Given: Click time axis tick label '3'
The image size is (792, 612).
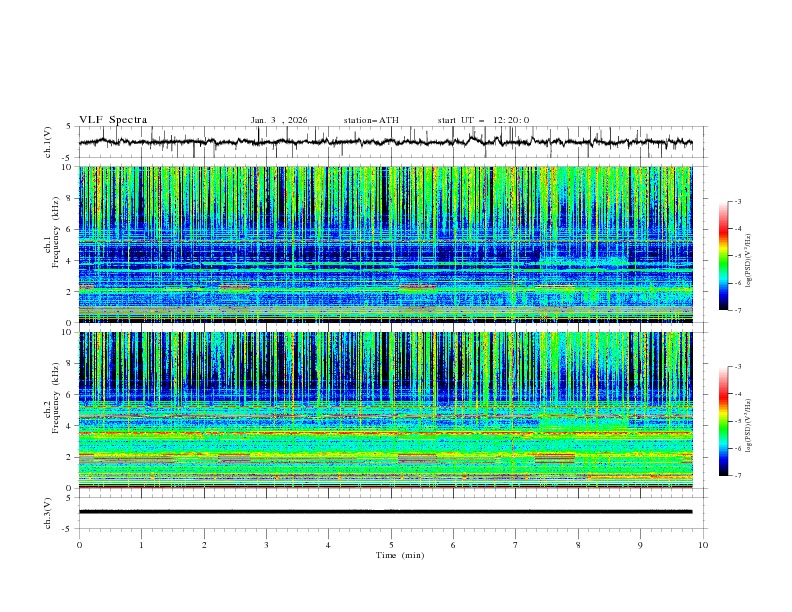Looking at the screenshot, I should [x=266, y=545].
